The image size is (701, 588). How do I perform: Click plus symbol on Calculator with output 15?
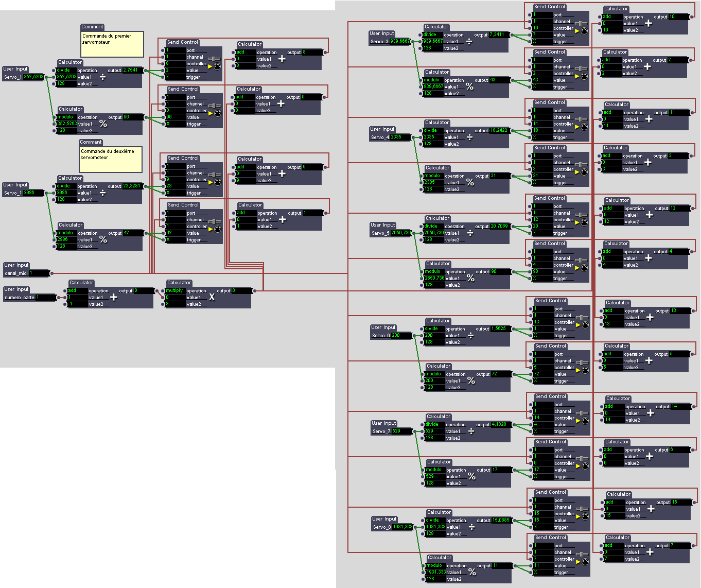click(x=651, y=509)
